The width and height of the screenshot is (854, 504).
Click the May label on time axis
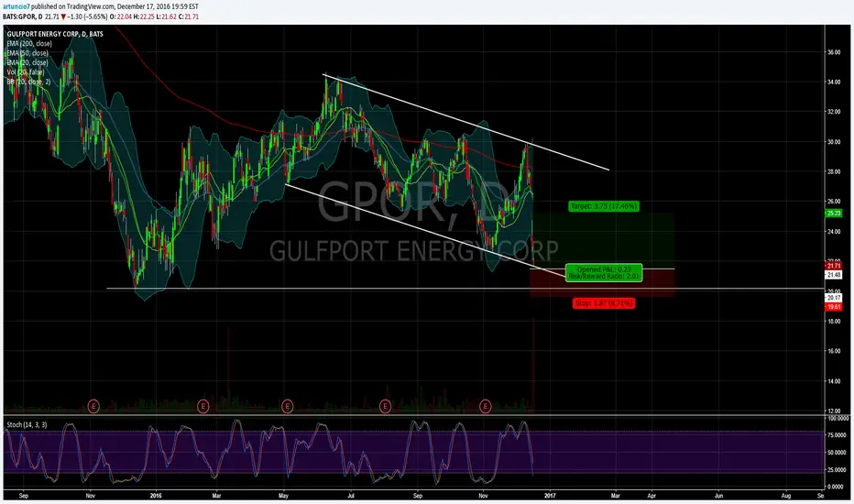point(283,496)
